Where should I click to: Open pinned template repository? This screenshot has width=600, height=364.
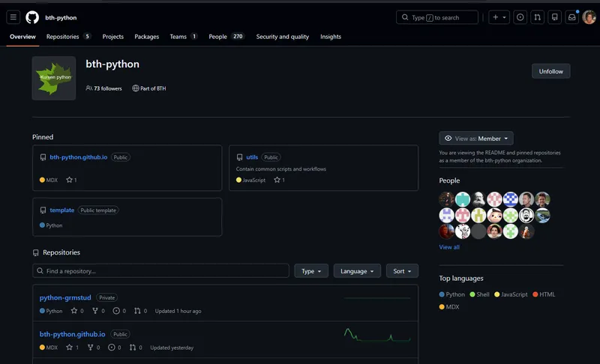coord(62,210)
